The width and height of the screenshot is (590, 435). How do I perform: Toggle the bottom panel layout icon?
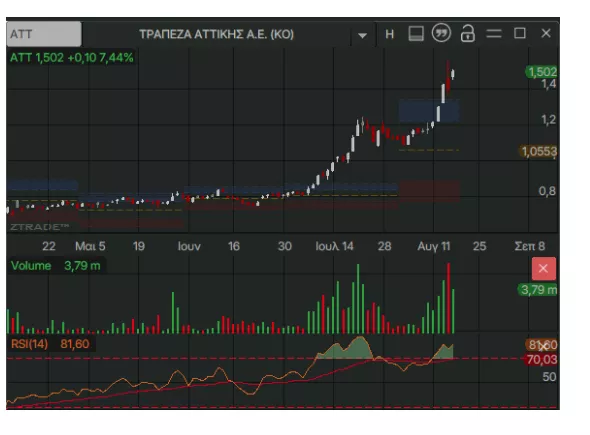[x=416, y=33]
